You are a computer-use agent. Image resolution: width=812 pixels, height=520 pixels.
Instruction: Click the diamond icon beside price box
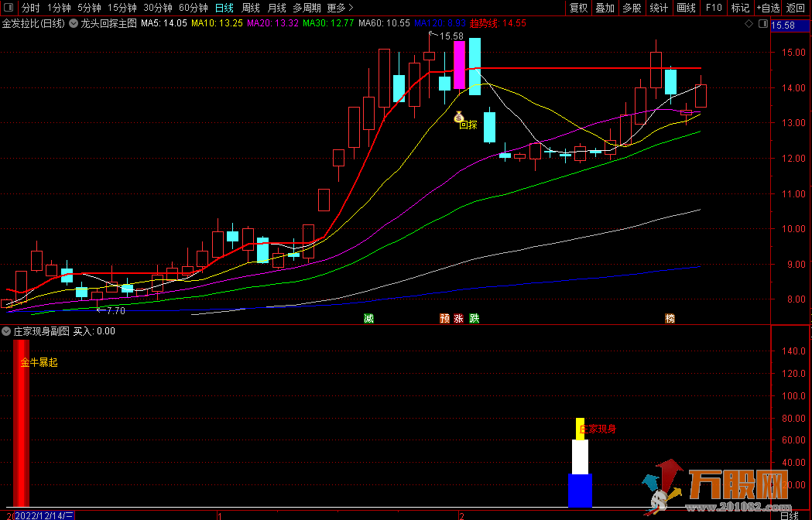(x=749, y=24)
